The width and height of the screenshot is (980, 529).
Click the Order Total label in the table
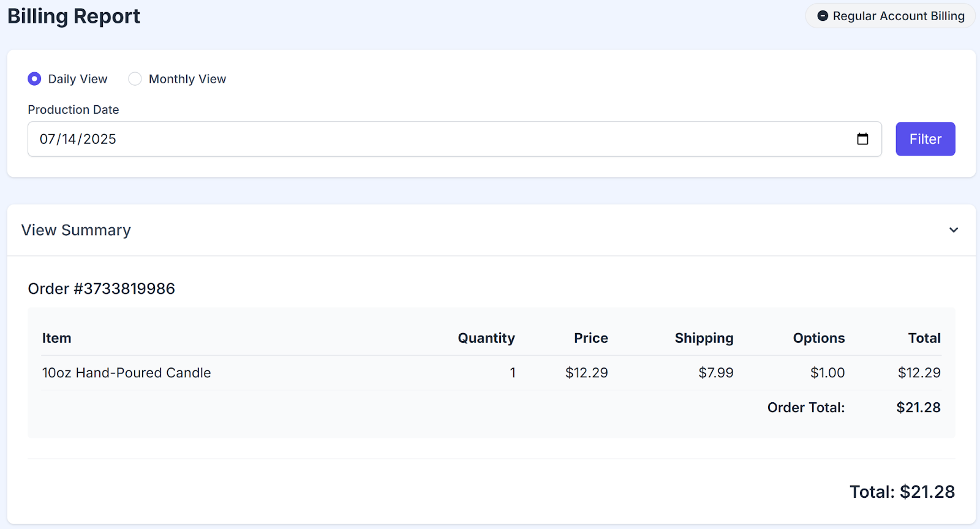[x=805, y=408]
